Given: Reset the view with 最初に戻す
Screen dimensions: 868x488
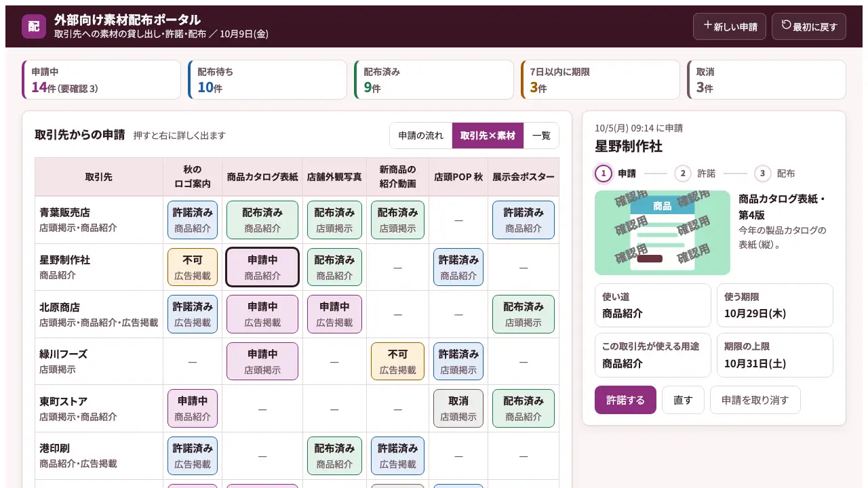Looking at the screenshot, I should [809, 26].
